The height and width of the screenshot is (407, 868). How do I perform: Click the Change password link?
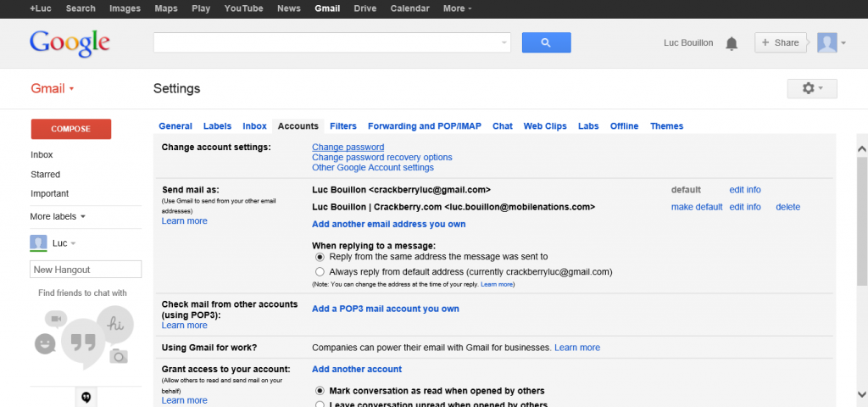[x=348, y=148]
